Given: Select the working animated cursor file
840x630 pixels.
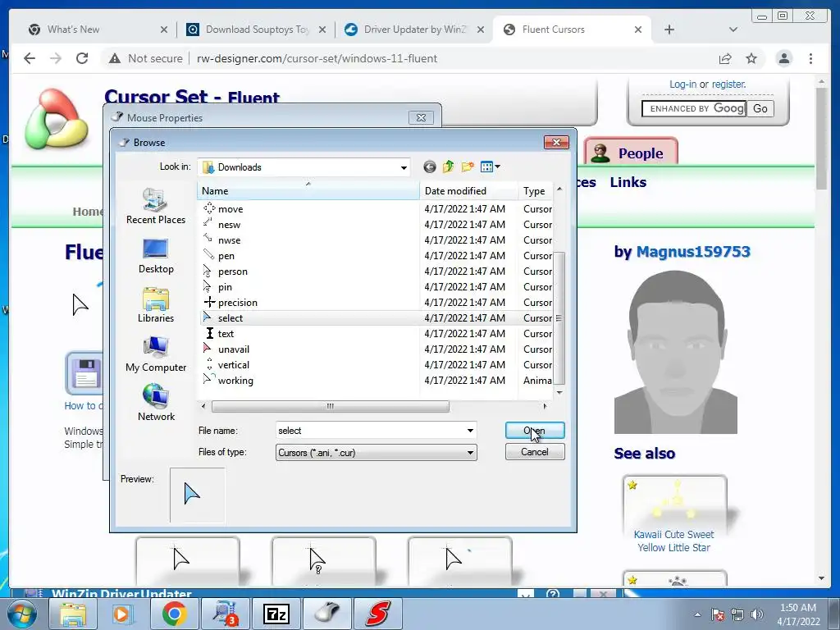Looking at the screenshot, I should (x=235, y=381).
